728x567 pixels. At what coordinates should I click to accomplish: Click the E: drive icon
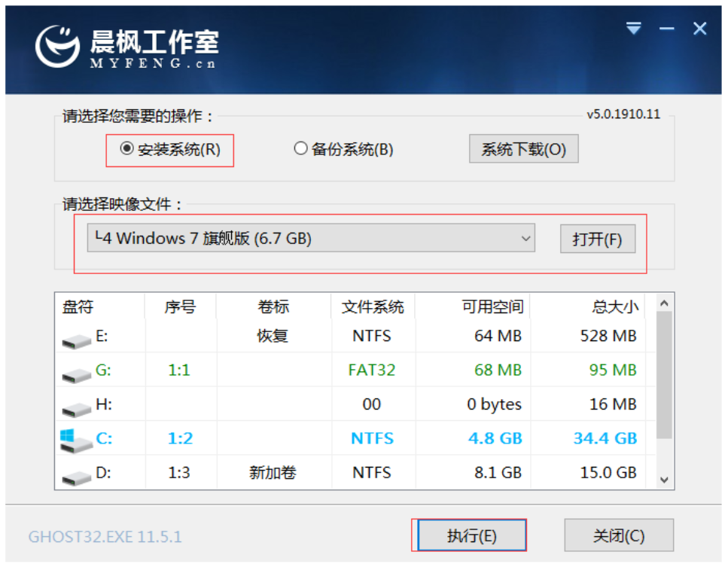(x=76, y=342)
